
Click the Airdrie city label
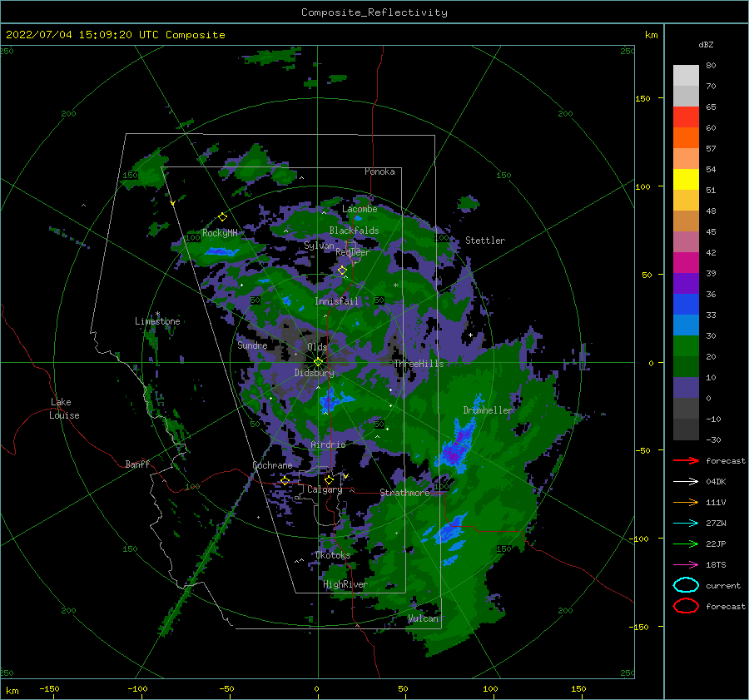click(x=328, y=444)
